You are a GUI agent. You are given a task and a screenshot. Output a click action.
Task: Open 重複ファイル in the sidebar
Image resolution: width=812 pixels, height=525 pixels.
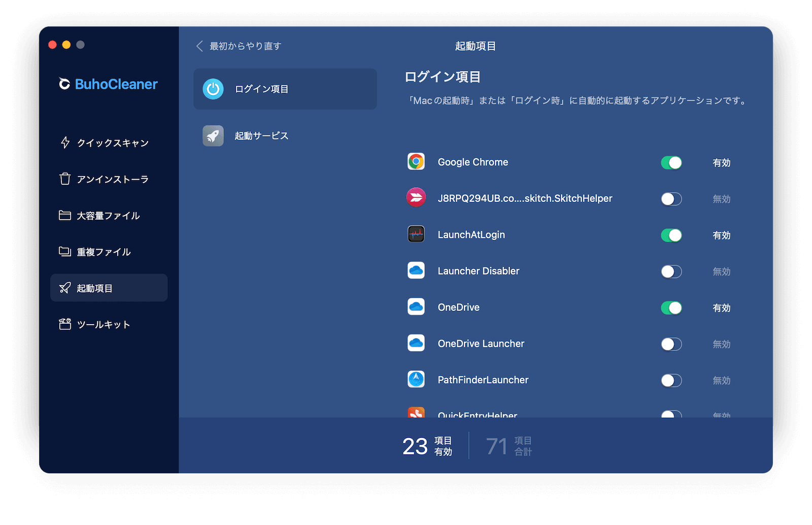point(109,252)
